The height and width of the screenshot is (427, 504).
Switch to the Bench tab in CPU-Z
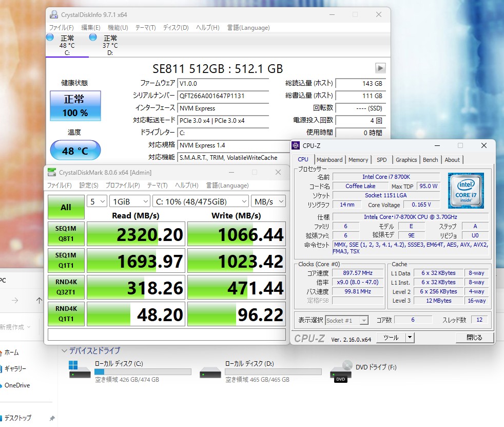pyautogui.click(x=430, y=160)
